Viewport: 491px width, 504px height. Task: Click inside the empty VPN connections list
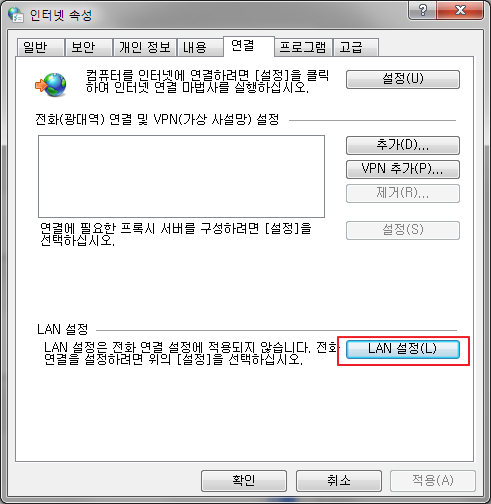[x=181, y=176]
